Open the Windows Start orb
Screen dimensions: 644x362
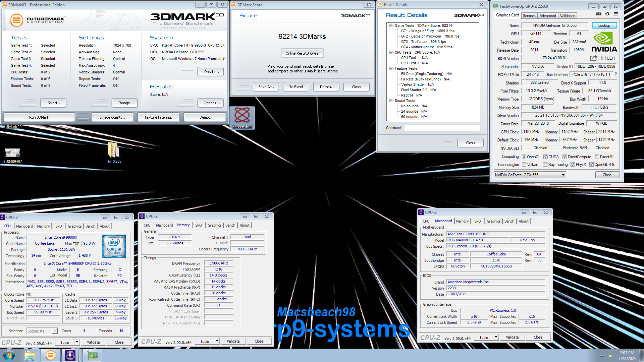(9, 355)
